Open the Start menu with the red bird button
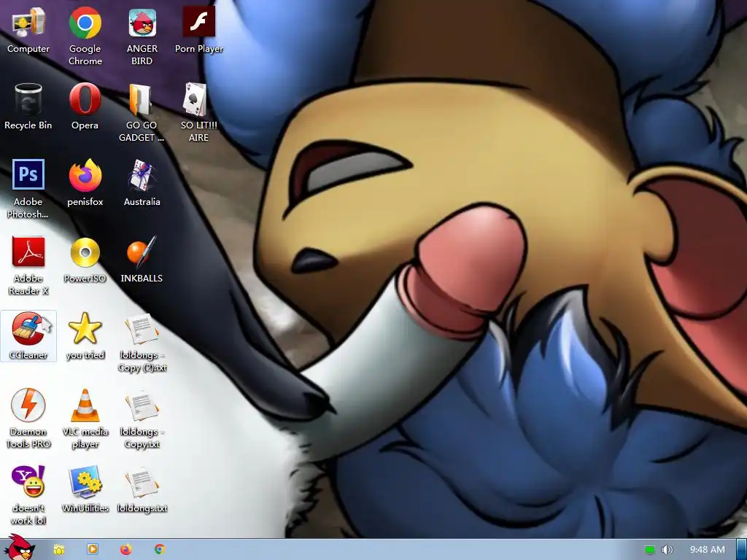 coord(19,548)
